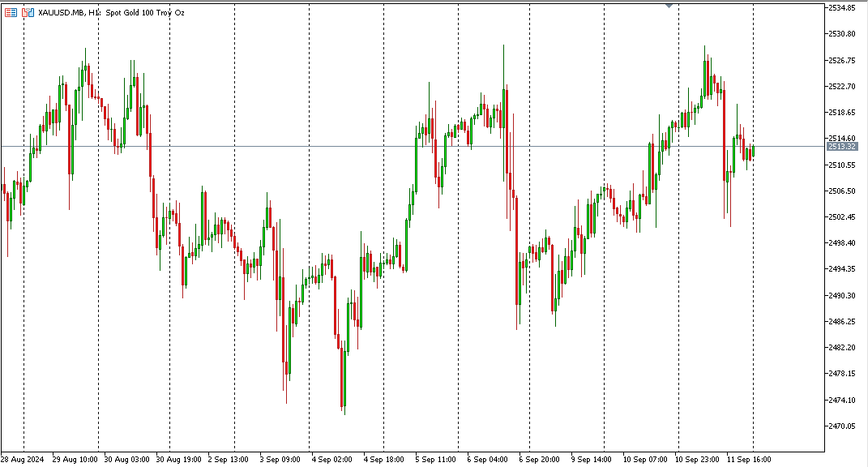Click the 28 Aug 2024 time label
Image resolution: width=868 pixels, height=467 pixels.
click(x=22, y=459)
